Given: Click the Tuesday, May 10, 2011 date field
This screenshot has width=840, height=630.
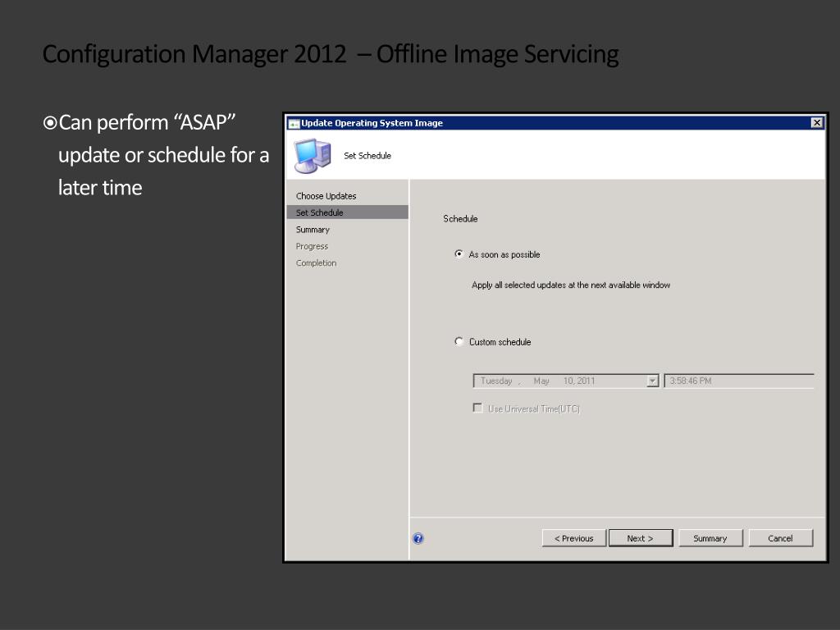Looking at the screenshot, I should (x=566, y=381).
